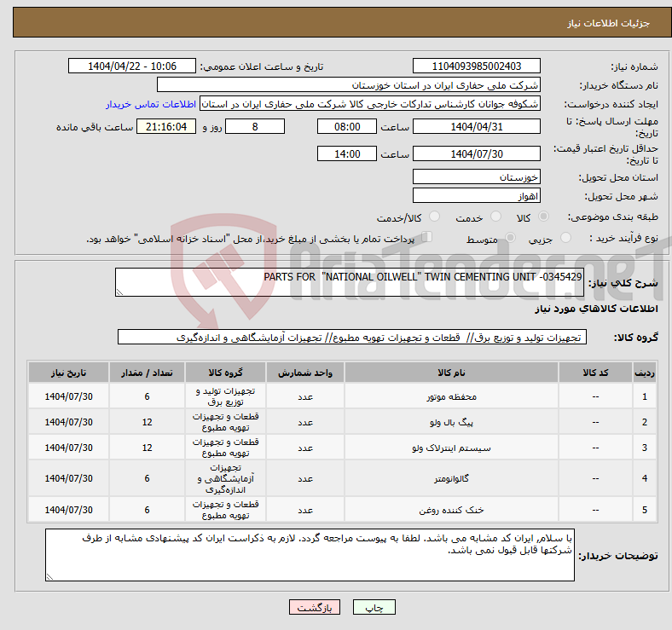Click the ردیف column header
The height and width of the screenshot is (630, 672).
tap(644, 373)
